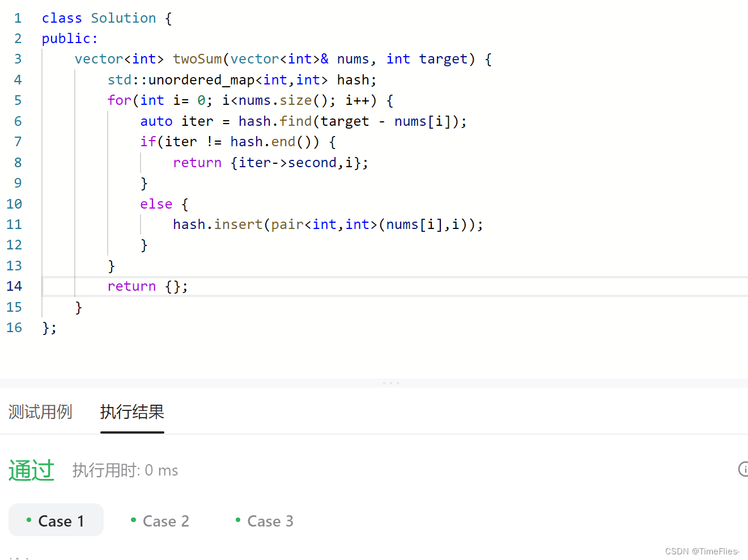748x560 pixels.
Task: Click the info icon beside execution time
Action: [x=743, y=469]
